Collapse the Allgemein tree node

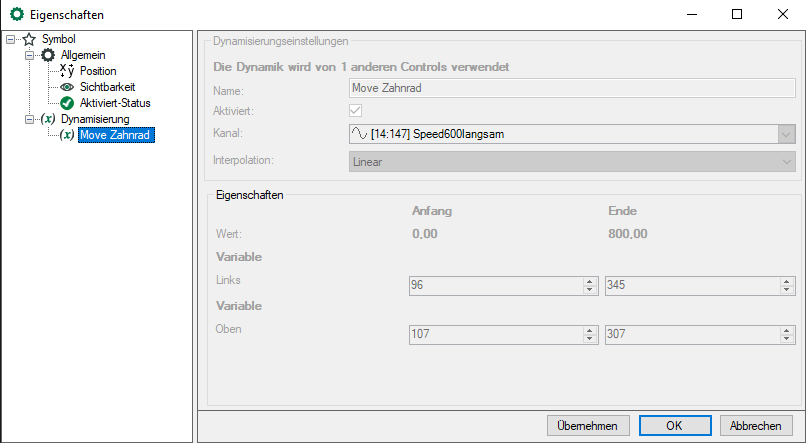coord(30,55)
